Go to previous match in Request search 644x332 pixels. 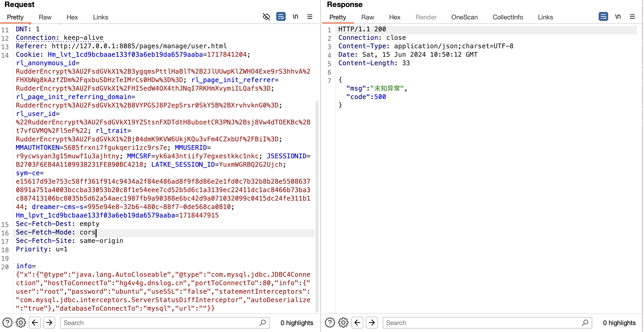tap(35, 323)
